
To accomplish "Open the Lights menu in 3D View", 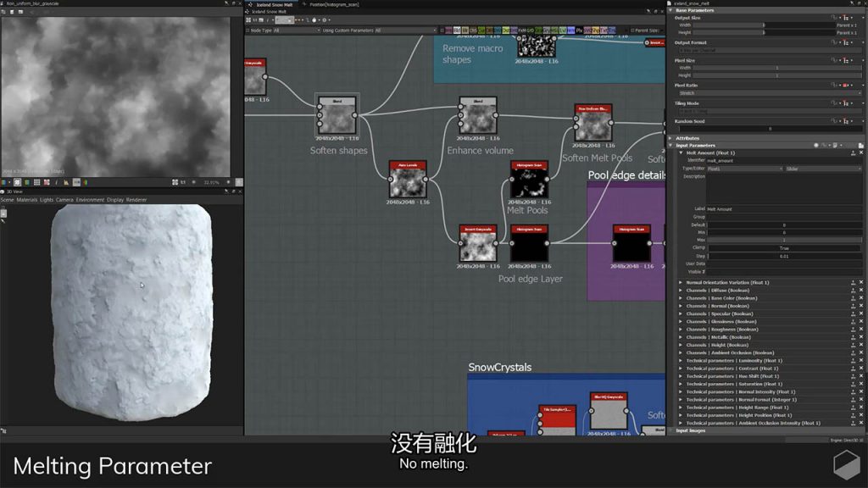I will pos(47,200).
